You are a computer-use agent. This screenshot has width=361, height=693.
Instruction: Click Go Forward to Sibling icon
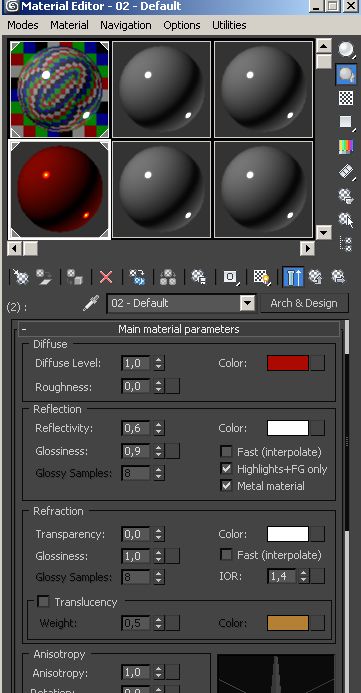[338, 277]
